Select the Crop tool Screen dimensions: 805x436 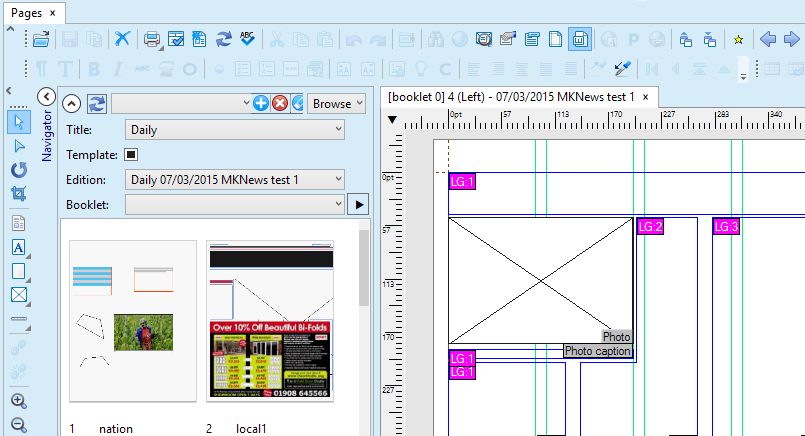pyautogui.click(x=19, y=194)
